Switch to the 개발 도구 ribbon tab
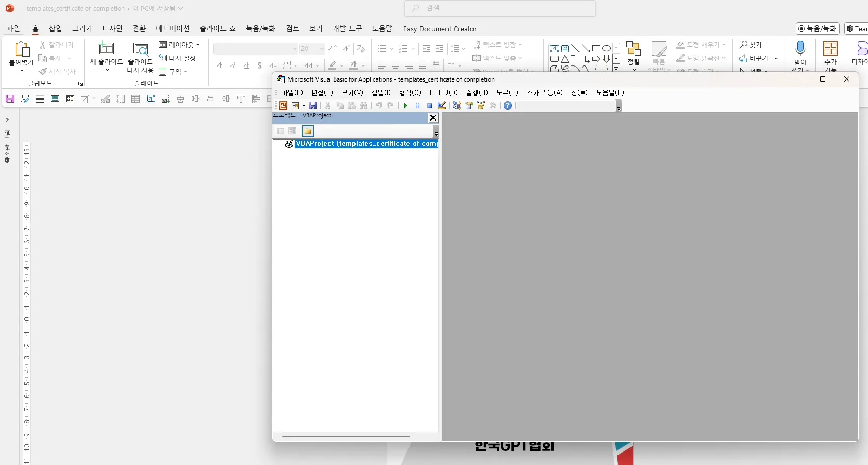868x465 pixels. (x=347, y=29)
